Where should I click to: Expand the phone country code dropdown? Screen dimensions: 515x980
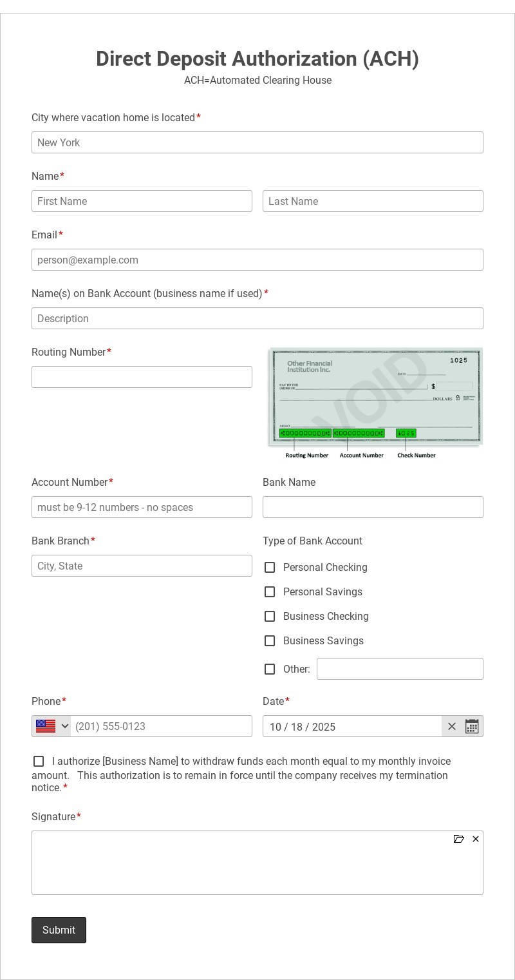click(64, 726)
